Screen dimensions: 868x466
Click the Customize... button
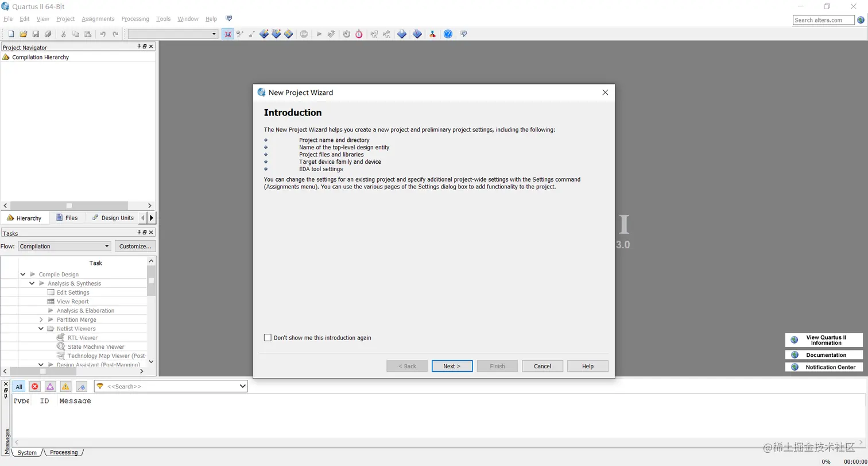tap(135, 247)
